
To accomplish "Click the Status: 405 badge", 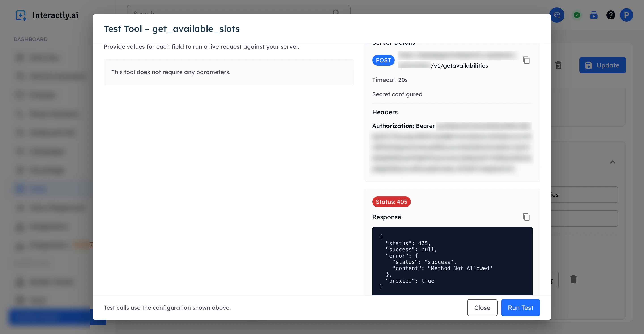I will pyautogui.click(x=391, y=202).
